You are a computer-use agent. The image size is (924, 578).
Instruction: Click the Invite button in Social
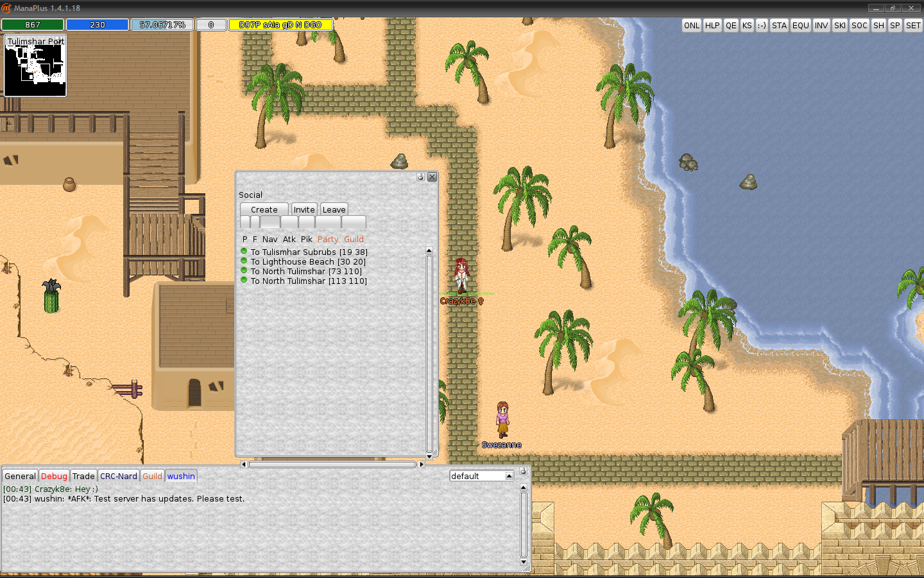[x=304, y=209]
